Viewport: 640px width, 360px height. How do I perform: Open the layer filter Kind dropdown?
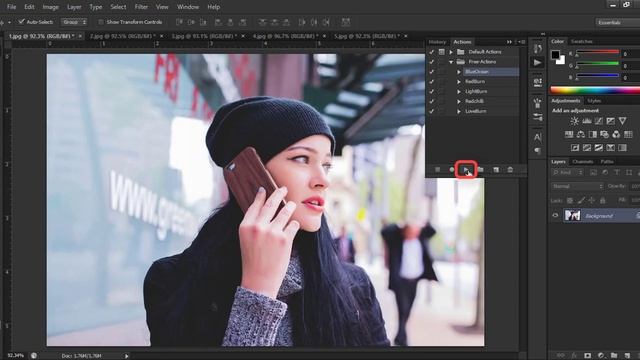pyautogui.click(x=567, y=173)
